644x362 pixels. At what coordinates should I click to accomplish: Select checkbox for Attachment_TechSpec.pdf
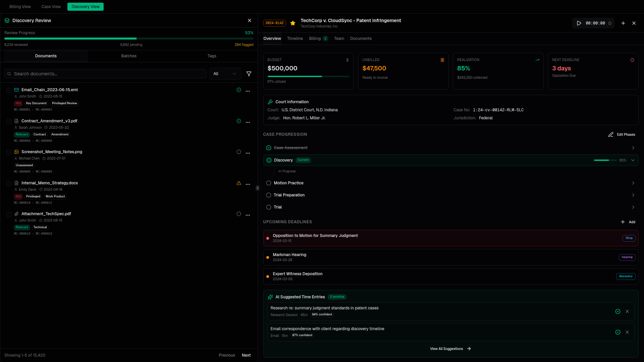click(9, 215)
